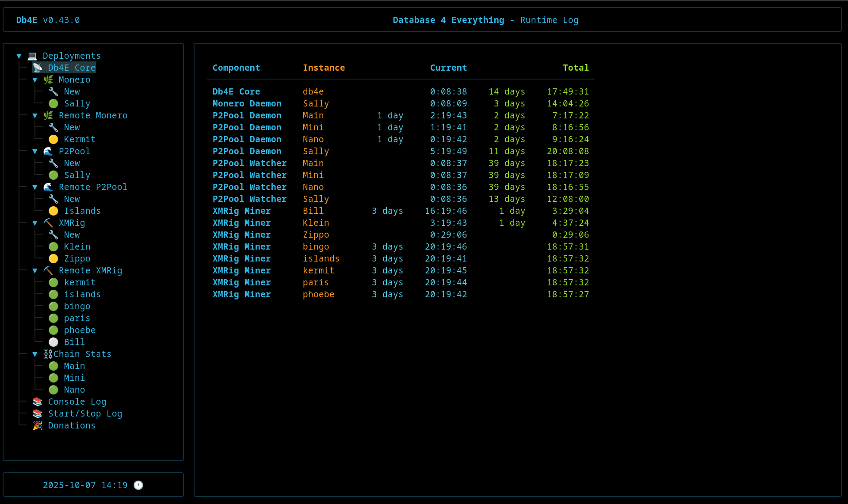Open the Start/Stop Log entry
The image size is (848, 504).
coord(85,413)
